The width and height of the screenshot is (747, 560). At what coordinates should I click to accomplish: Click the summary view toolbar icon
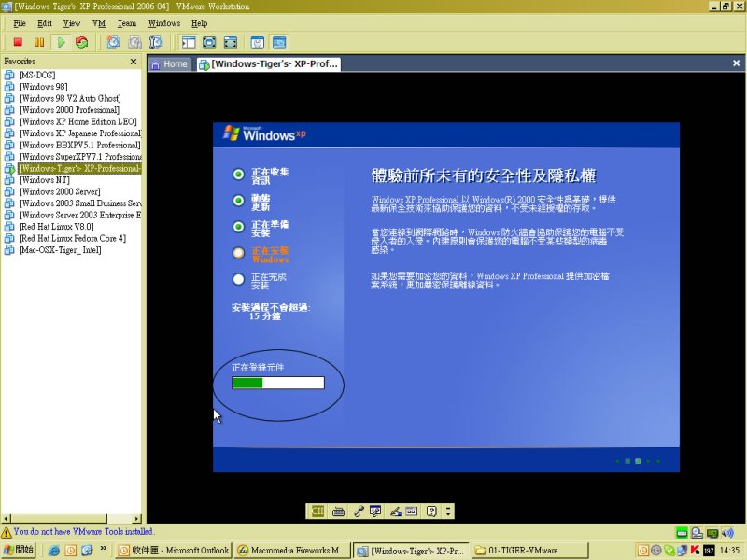coord(258,42)
